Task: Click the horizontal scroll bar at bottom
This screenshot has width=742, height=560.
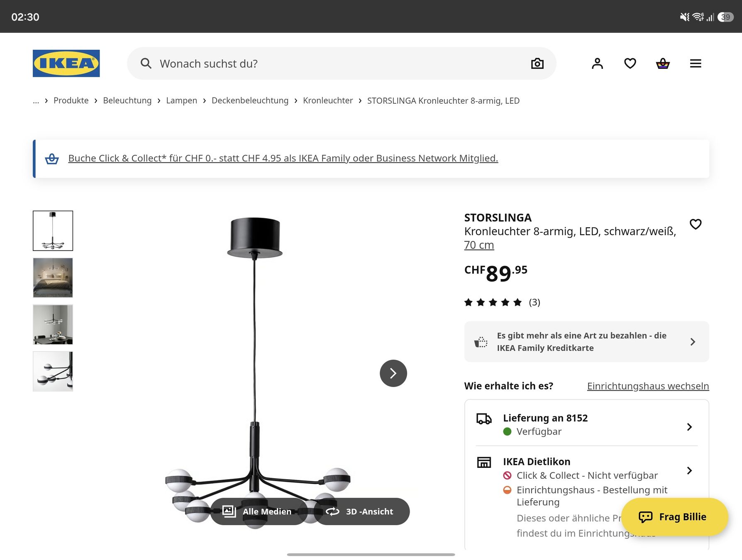Action: pyautogui.click(x=371, y=555)
